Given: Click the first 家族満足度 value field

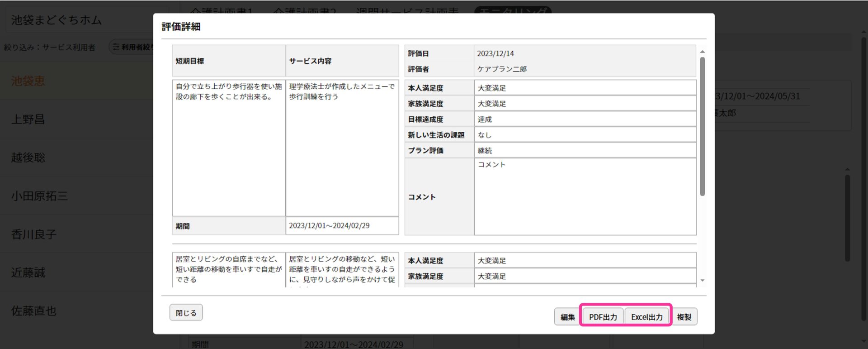Looking at the screenshot, I should [585, 104].
